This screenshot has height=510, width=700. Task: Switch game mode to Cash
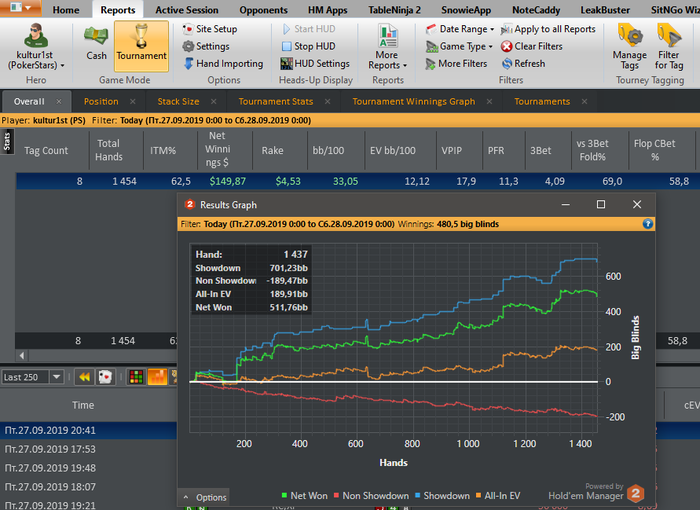pos(96,45)
